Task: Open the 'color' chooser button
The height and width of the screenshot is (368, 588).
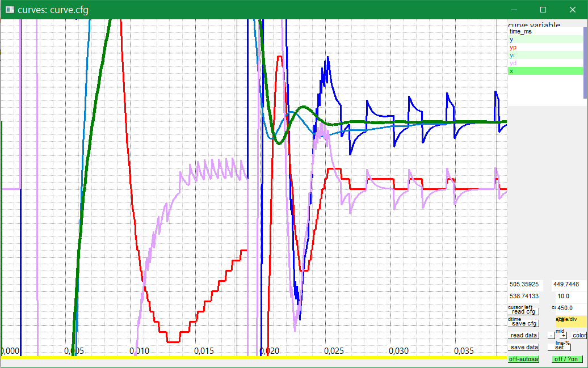Action: 579,336
